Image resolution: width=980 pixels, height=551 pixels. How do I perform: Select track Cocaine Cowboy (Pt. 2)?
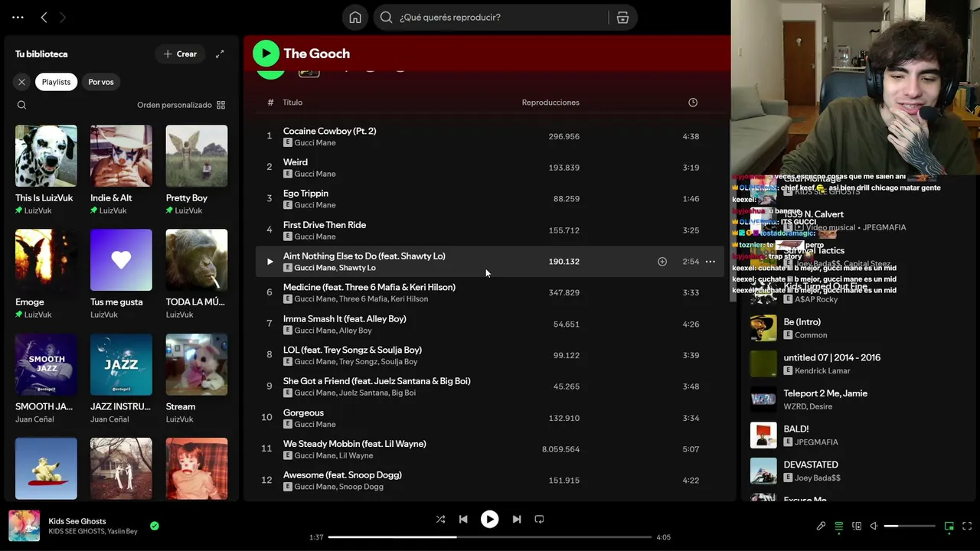tap(489, 136)
